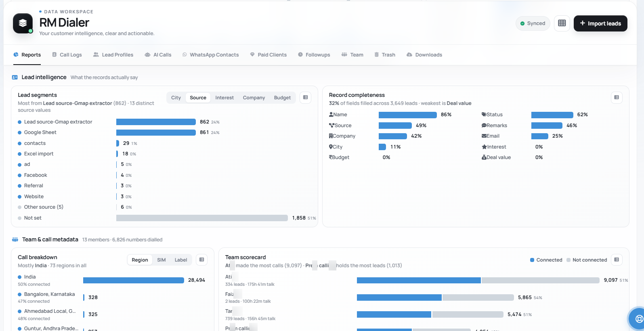644x331 pixels.
Task: Select Budget segment filter
Action: pyautogui.click(x=282, y=98)
